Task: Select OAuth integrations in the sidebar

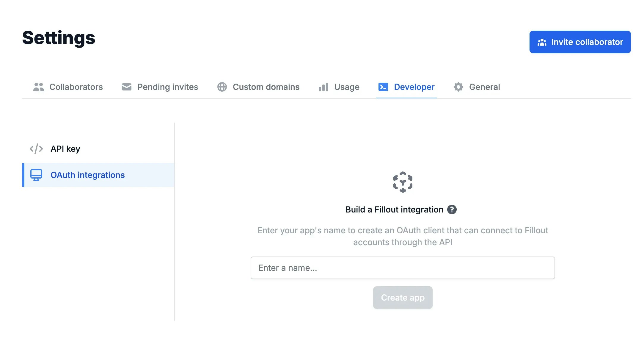Action: click(x=98, y=175)
